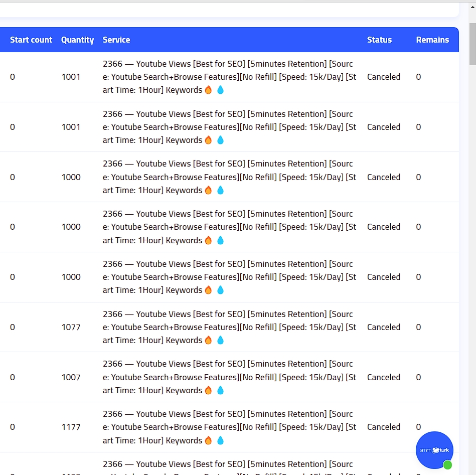Click the Start count value in the 1007 row
This screenshot has height=475, width=476.
click(x=13, y=377)
